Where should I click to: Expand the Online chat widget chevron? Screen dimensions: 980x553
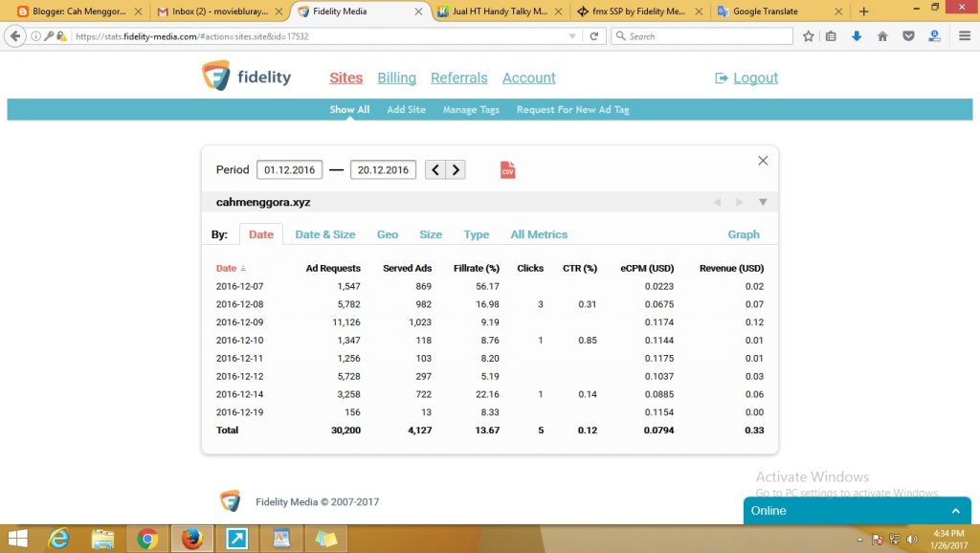coord(955,511)
